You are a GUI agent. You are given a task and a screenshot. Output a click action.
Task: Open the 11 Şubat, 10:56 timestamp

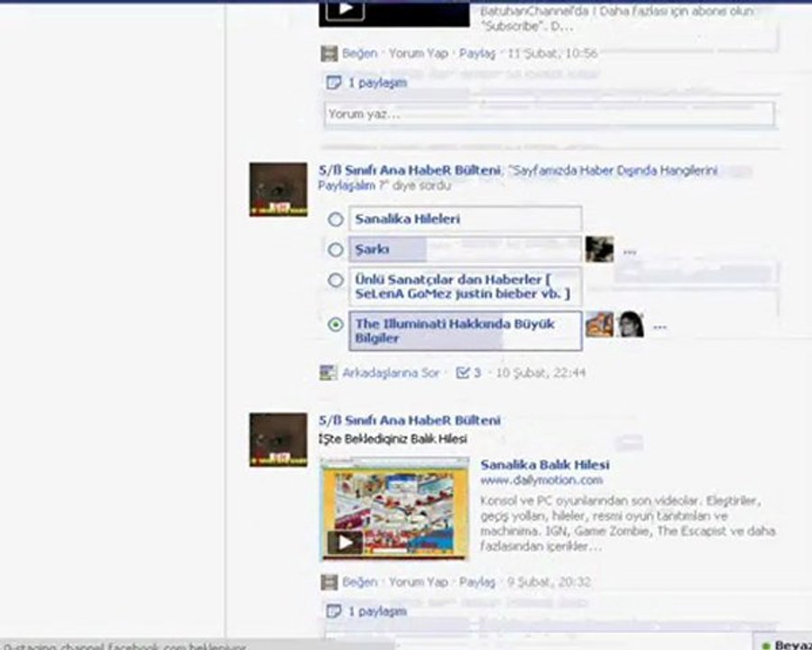click(x=552, y=53)
